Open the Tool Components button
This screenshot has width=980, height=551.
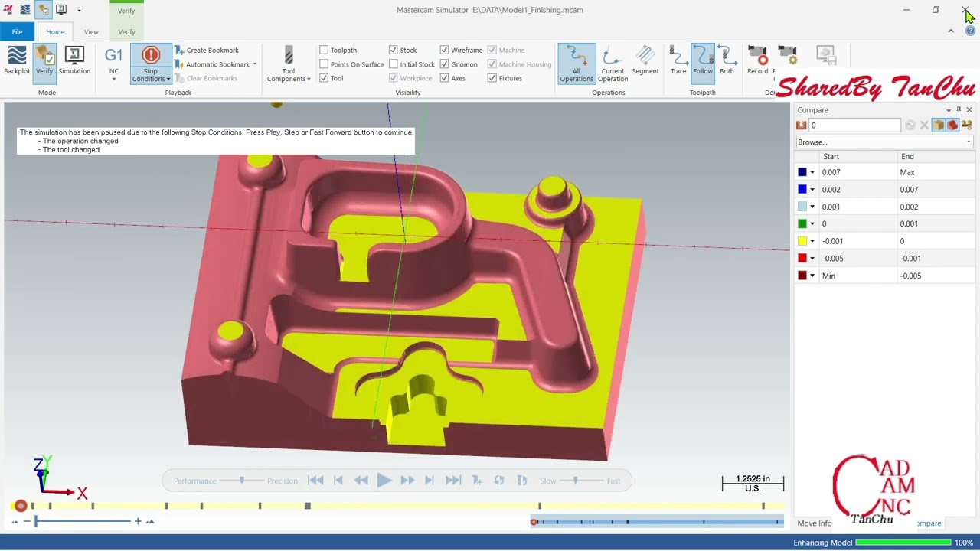(289, 63)
